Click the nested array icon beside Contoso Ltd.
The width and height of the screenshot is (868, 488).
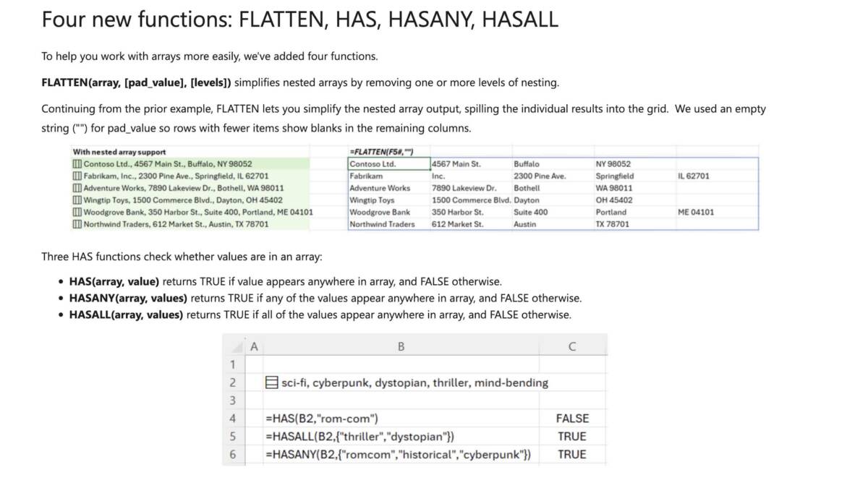point(77,164)
